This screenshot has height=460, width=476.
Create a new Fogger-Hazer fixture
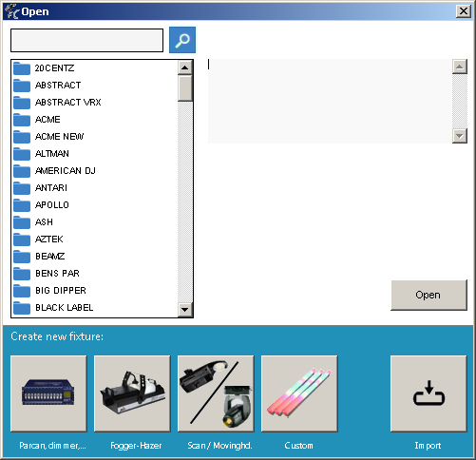[132, 393]
